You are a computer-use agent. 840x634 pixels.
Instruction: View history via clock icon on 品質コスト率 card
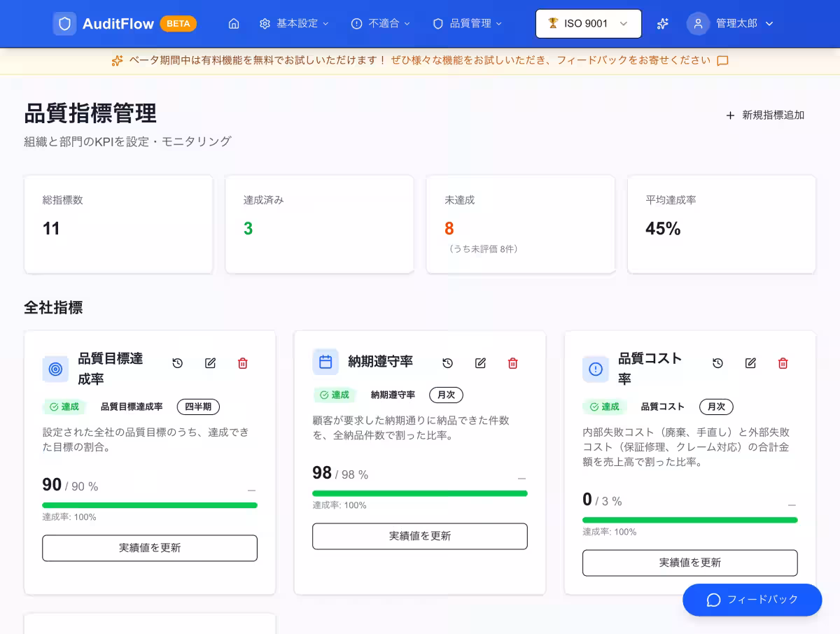(x=717, y=363)
